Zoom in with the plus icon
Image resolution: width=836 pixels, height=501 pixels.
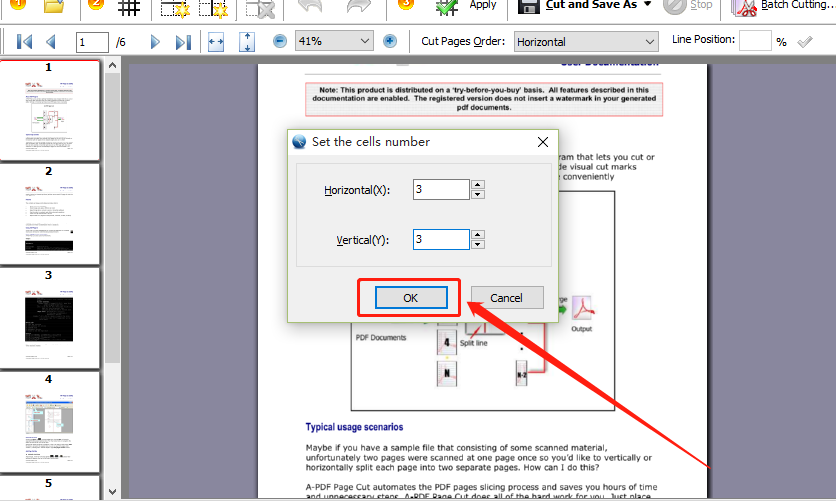click(390, 41)
